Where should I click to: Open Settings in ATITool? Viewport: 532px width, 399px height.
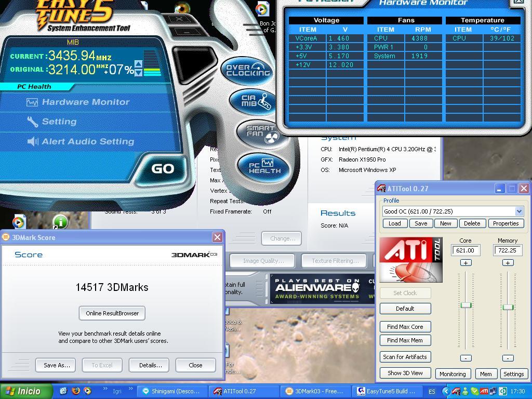coord(513,374)
